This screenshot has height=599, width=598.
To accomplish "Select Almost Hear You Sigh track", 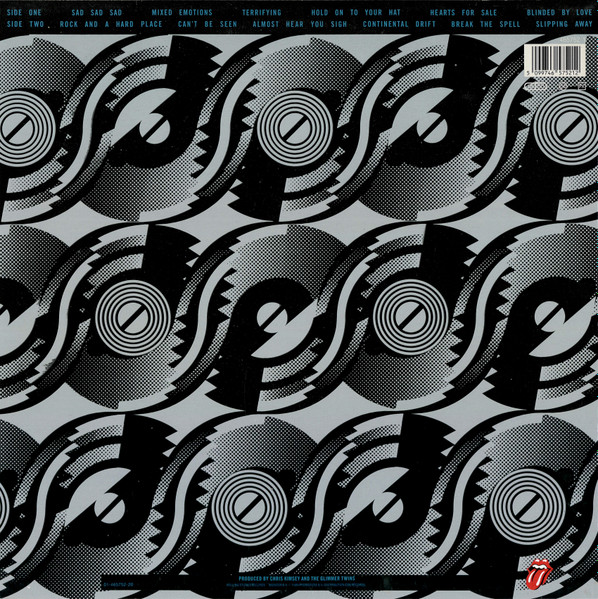I will tap(300, 24).
